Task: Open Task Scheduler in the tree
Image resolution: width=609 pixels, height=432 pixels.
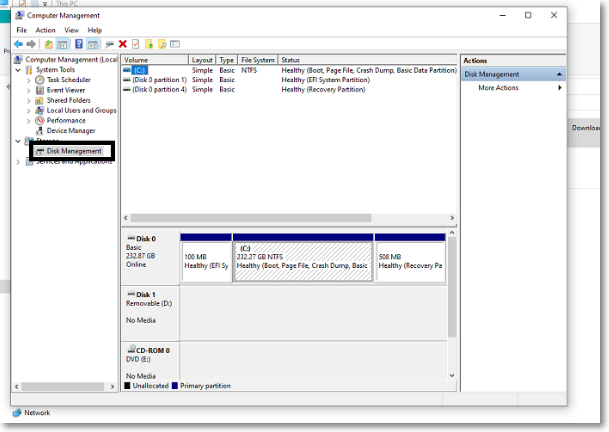Action: pyautogui.click(x=68, y=80)
